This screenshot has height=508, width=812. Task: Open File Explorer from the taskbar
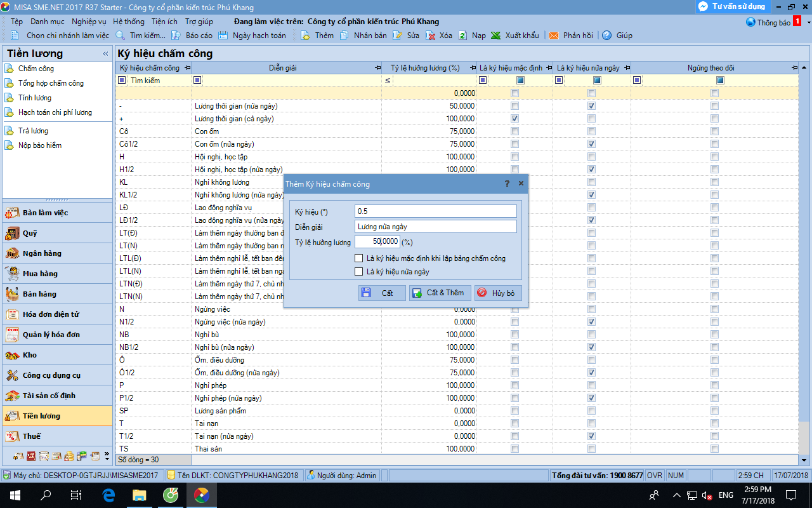pos(140,495)
